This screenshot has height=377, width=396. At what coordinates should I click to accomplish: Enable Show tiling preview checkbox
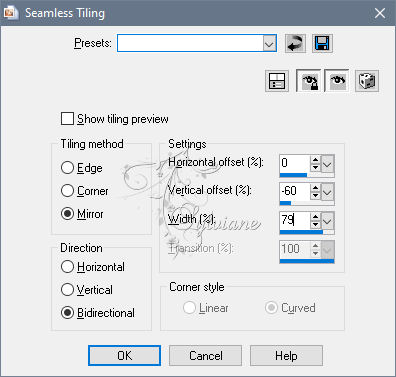[67, 119]
